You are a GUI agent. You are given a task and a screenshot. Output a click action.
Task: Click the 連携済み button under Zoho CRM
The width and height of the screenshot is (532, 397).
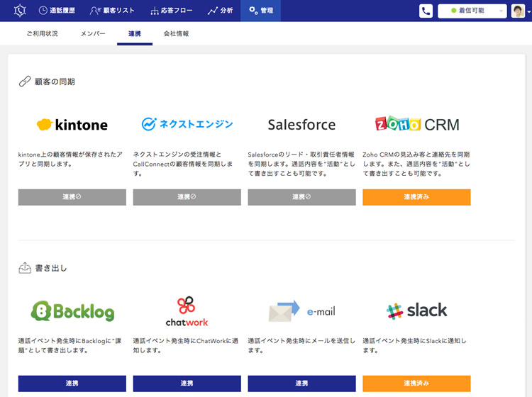(416, 197)
